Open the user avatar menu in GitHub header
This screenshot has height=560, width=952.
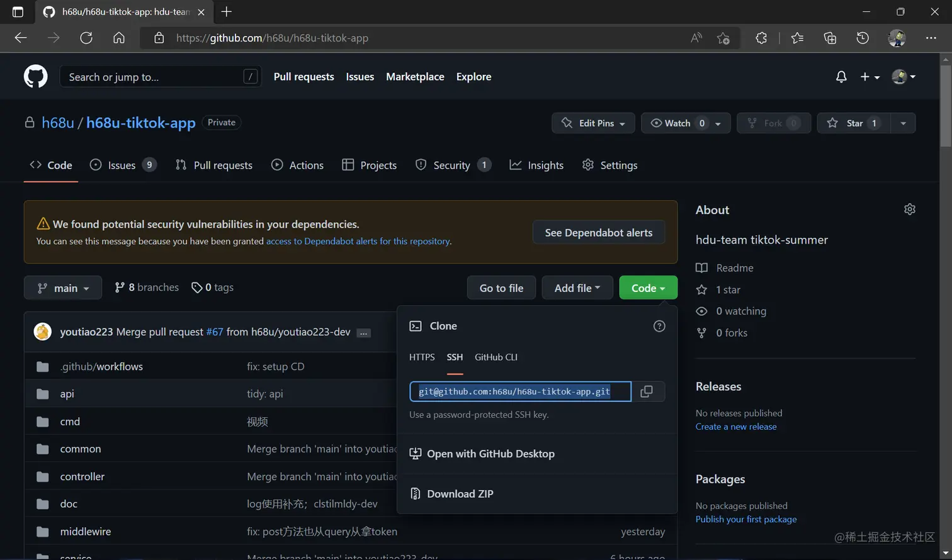click(904, 77)
